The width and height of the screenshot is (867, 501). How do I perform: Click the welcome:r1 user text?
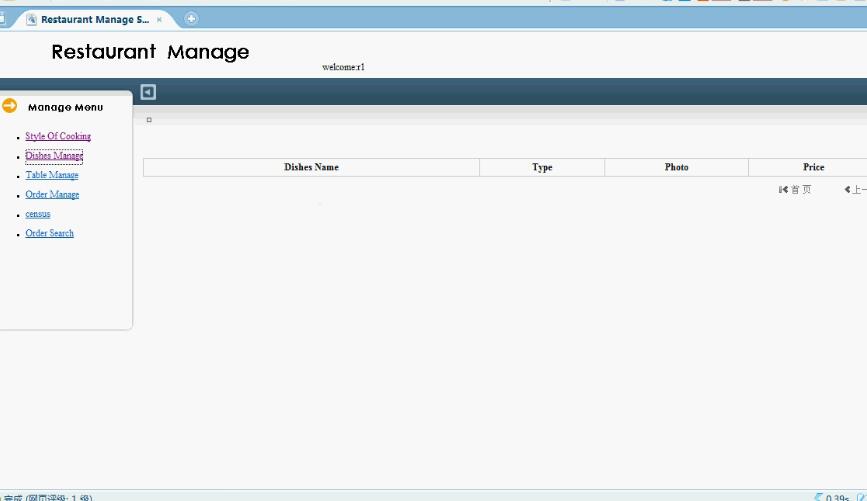coord(343,67)
